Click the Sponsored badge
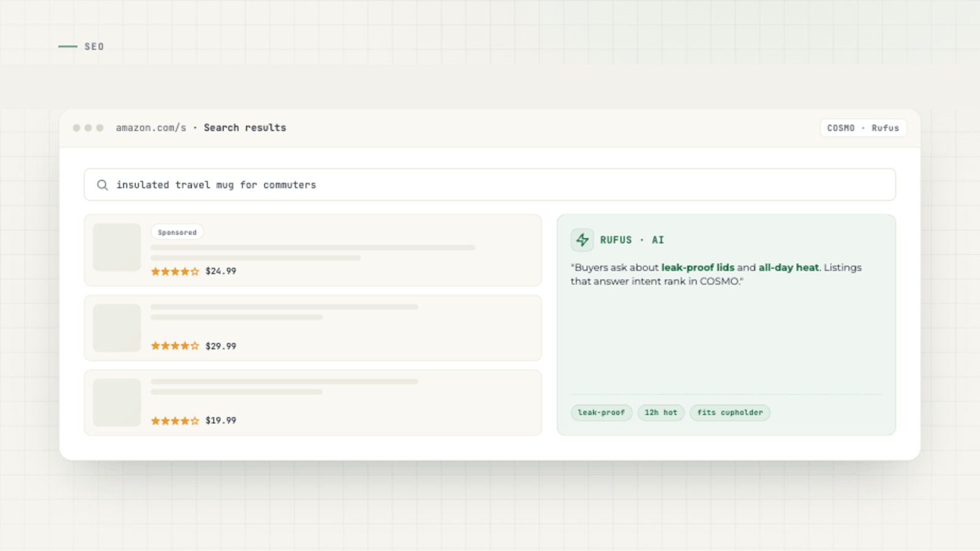Viewport: 980px width, 551px height. [x=177, y=233]
